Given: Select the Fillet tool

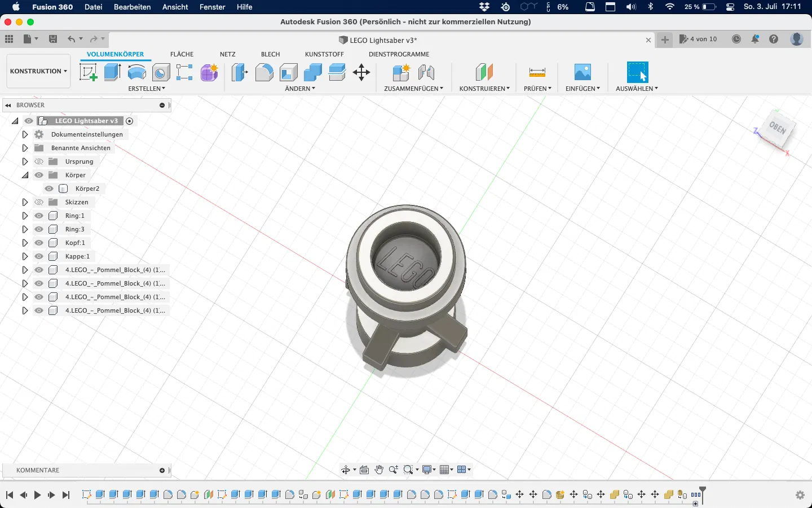Looking at the screenshot, I should click(x=264, y=72).
